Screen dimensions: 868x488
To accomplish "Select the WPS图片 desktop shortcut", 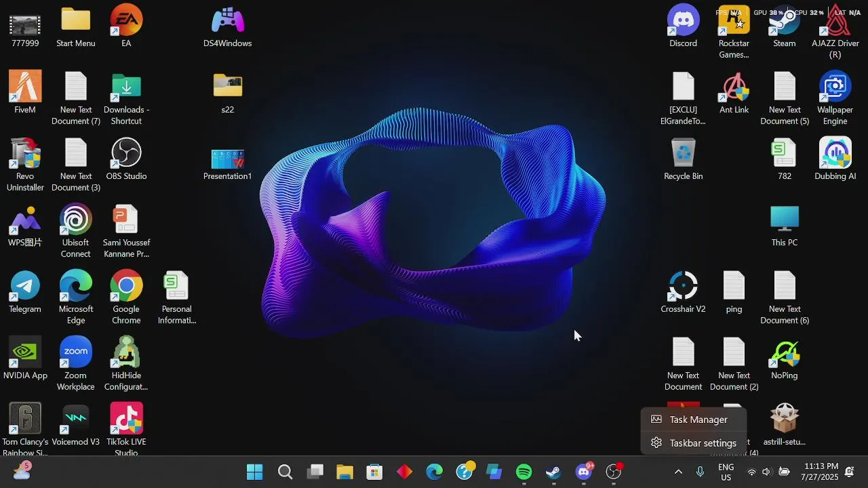I will (25, 226).
